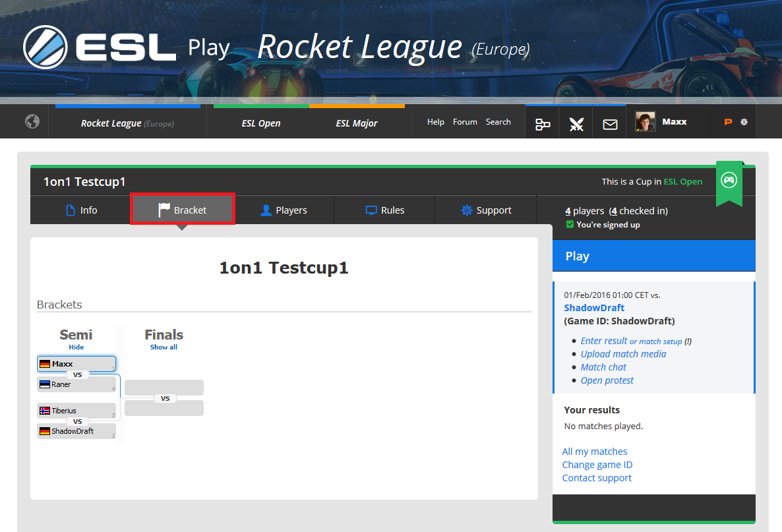Go to Rocket League (Europe) nav item
Viewport: 782px width, 532px height.
[x=128, y=123]
